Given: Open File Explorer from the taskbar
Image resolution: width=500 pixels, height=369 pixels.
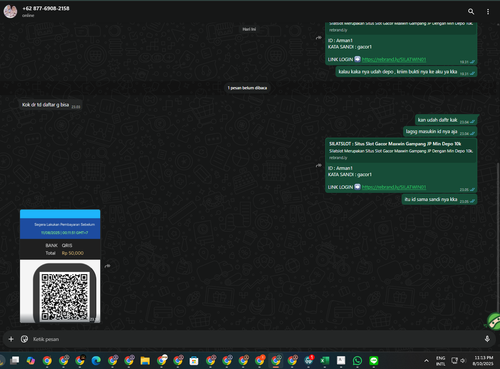Looking at the screenshot, I should 145,360.
